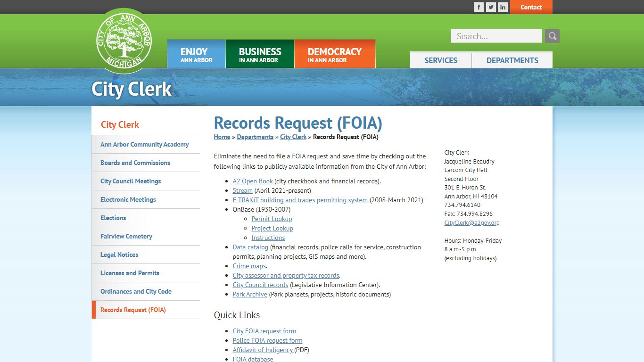Open the city's Facebook page icon
Viewport: 644px width, 362px height.
[x=479, y=7]
